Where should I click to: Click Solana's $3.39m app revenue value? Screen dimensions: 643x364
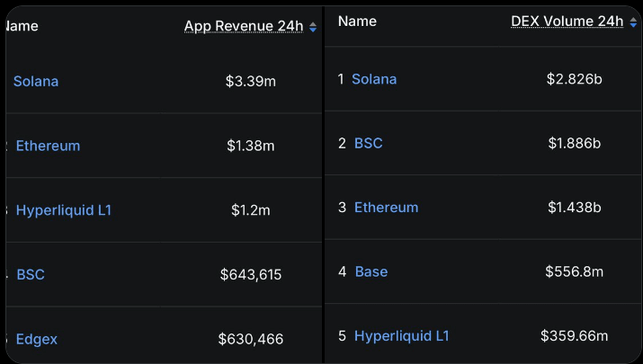pyautogui.click(x=250, y=82)
